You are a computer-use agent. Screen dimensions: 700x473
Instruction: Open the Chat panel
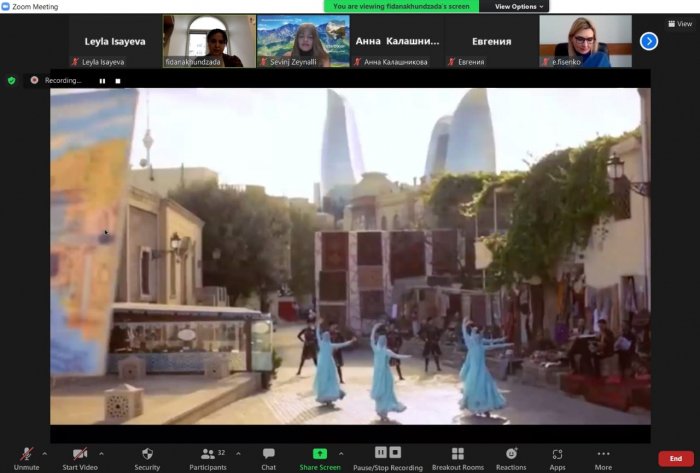268,459
